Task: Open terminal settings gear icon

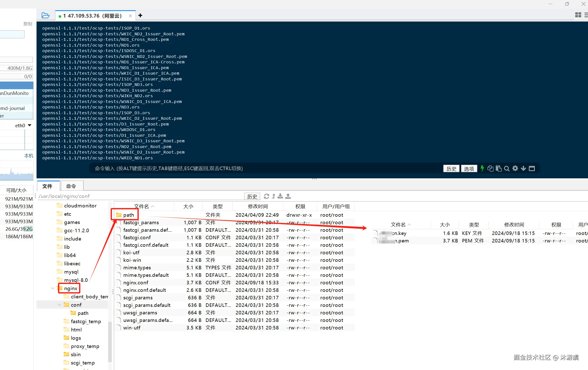Action: 515,168
